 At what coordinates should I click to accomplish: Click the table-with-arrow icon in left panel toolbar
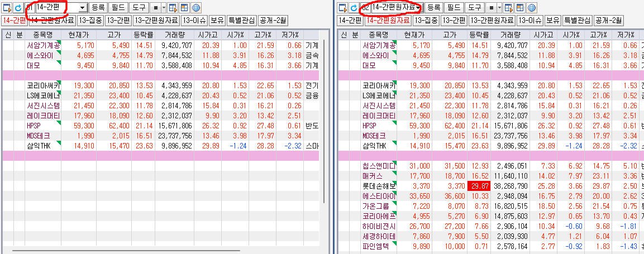173,7
